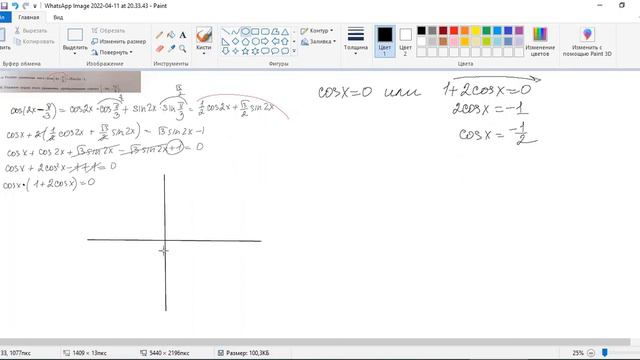The height and width of the screenshot is (360, 640).
Task: Select the Eraser tool
Action: 159,49
